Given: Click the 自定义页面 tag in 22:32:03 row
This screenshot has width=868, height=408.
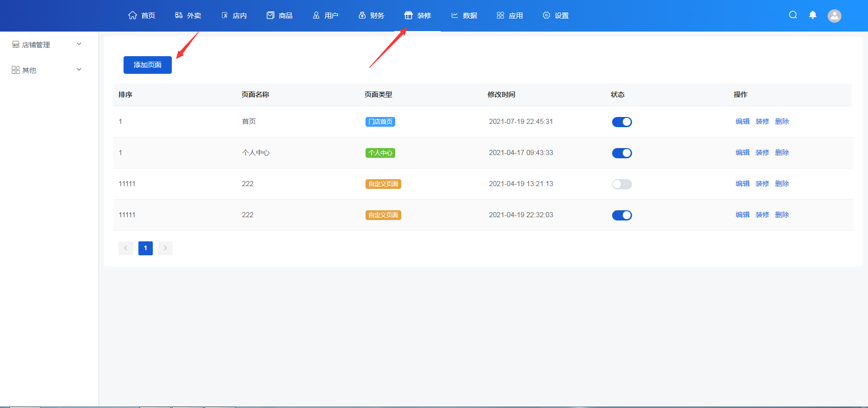Looking at the screenshot, I should [383, 215].
